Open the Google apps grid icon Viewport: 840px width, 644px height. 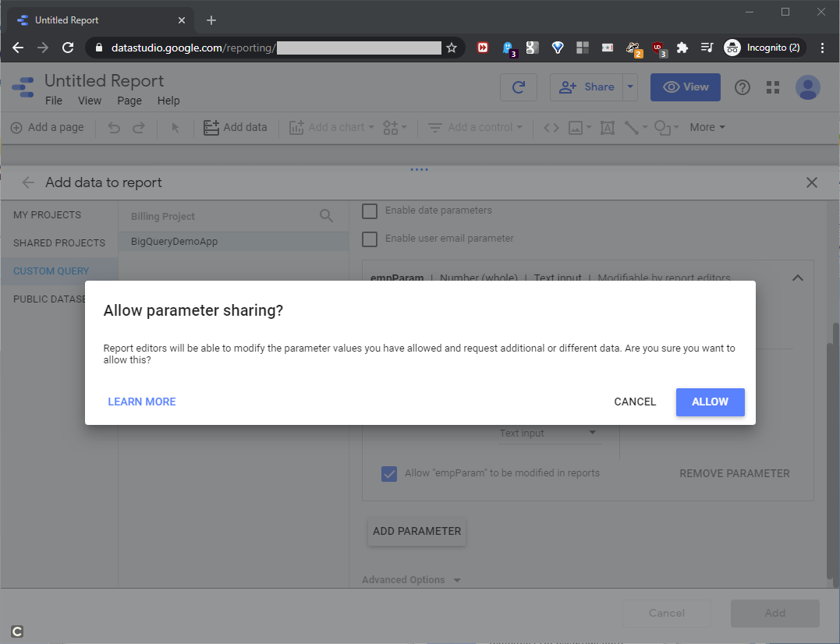[x=773, y=87]
